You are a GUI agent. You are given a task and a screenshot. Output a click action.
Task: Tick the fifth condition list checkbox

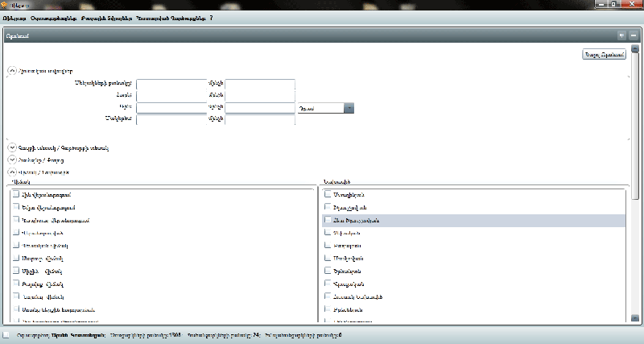tap(16, 245)
